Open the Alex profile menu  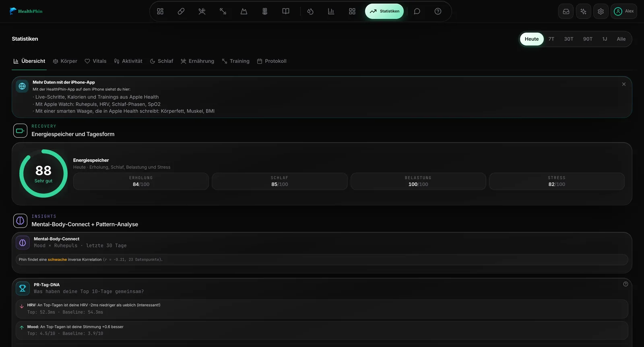(x=624, y=11)
